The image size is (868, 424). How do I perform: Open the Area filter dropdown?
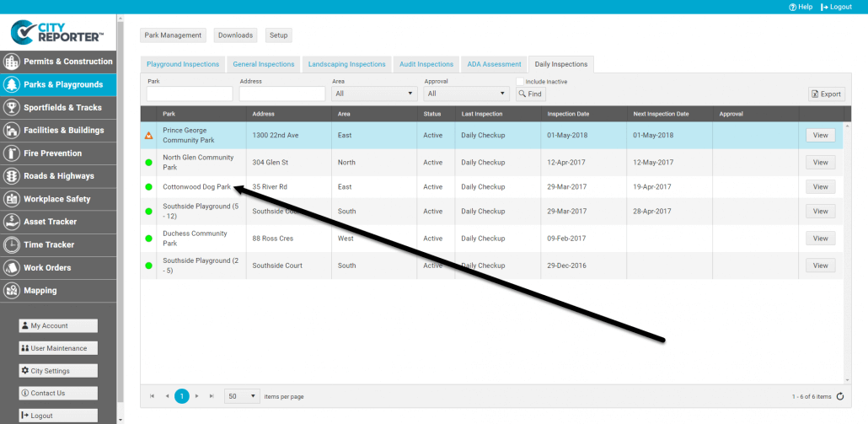pos(374,94)
